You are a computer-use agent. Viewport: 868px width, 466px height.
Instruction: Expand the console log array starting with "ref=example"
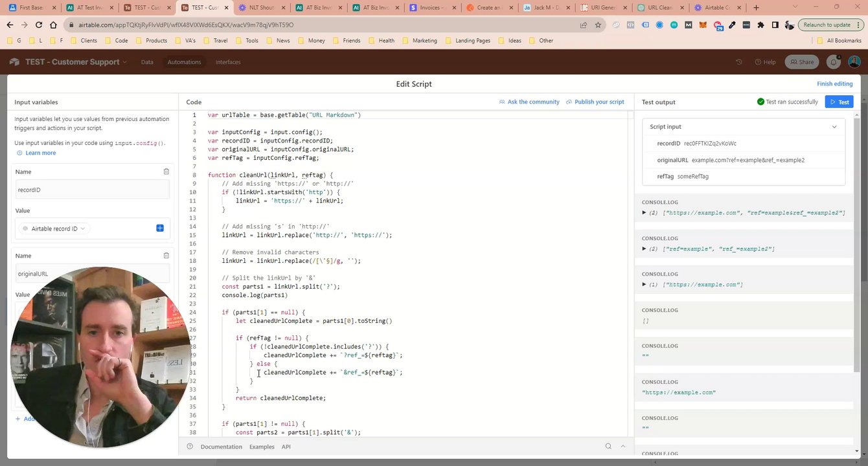point(644,249)
